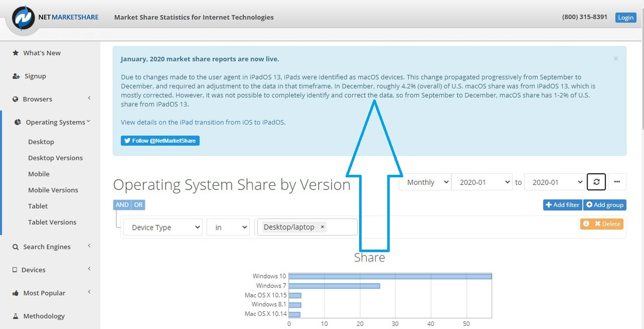Click the device icon beside Devices
The image size is (644, 329).
(x=15, y=270)
